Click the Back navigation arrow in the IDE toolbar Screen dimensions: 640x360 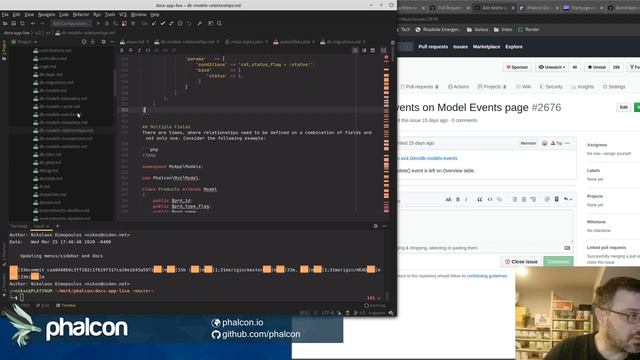(x=33, y=24)
